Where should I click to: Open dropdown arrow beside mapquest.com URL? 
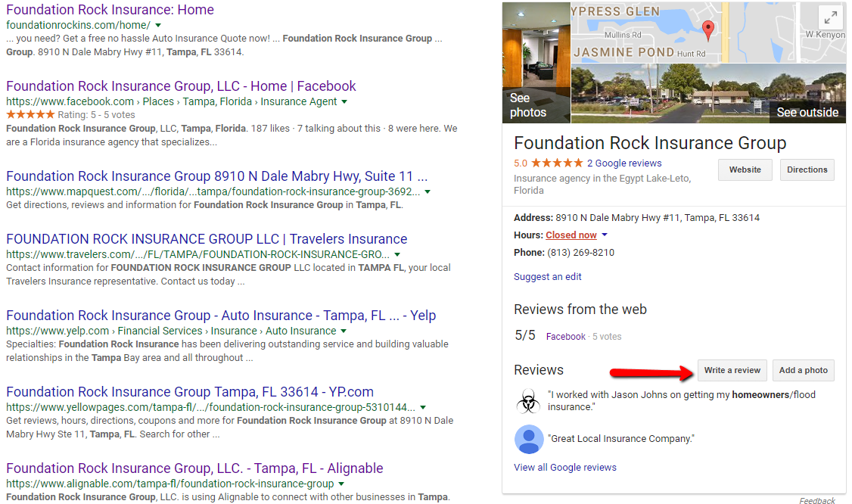[x=428, y=192]
